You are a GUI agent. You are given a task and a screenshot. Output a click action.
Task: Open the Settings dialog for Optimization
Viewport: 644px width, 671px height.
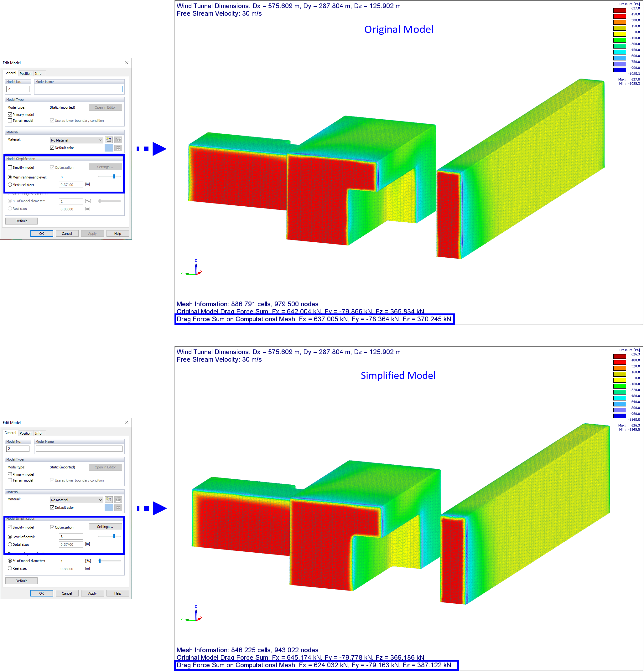point(105,527)
